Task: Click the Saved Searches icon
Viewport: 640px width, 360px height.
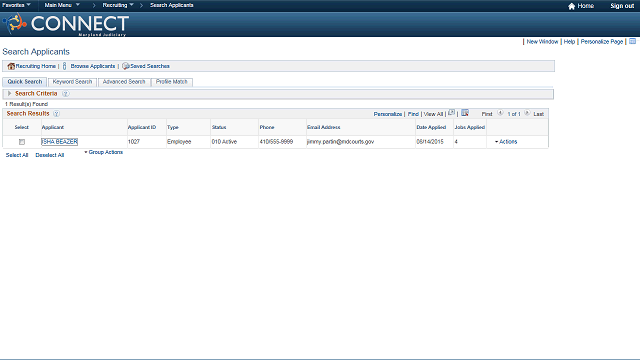Action: tap(126, 66)
